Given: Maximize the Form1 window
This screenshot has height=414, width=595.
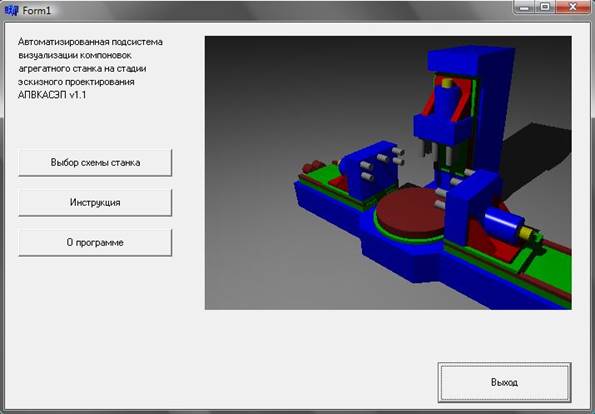Looking at the screenshot, I should [x=545, y=7].
